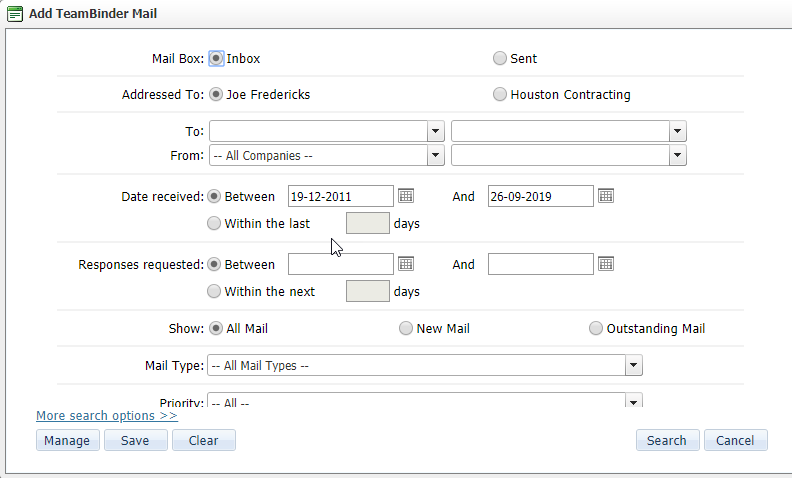Select the Sent mail box option
Image resolution: width=792 pixels, height=478 pixels.
(x=500, y=59)
